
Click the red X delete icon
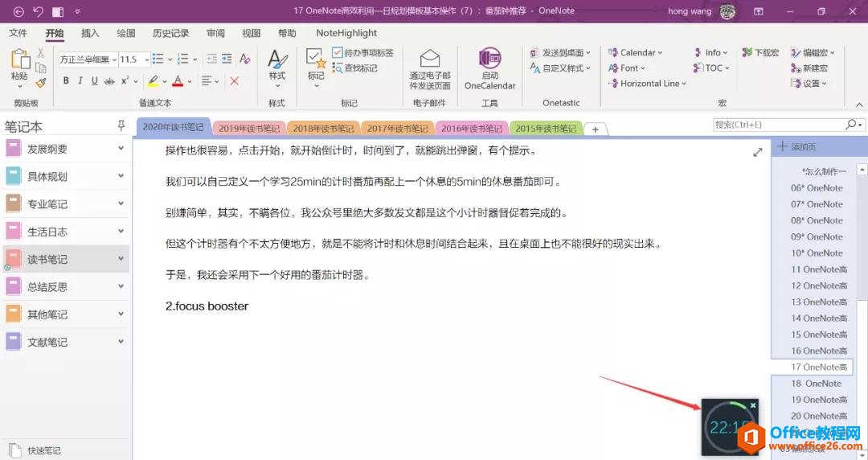(234, 81)
